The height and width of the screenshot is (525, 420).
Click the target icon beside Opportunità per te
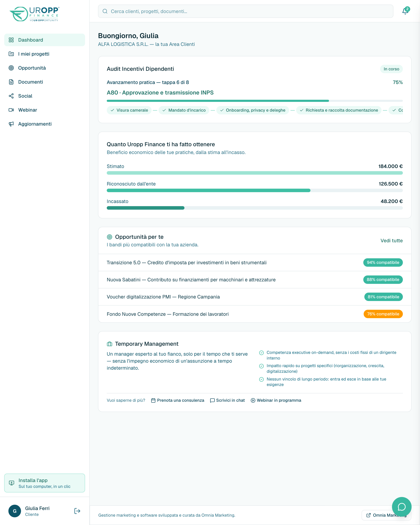point(109,237)
